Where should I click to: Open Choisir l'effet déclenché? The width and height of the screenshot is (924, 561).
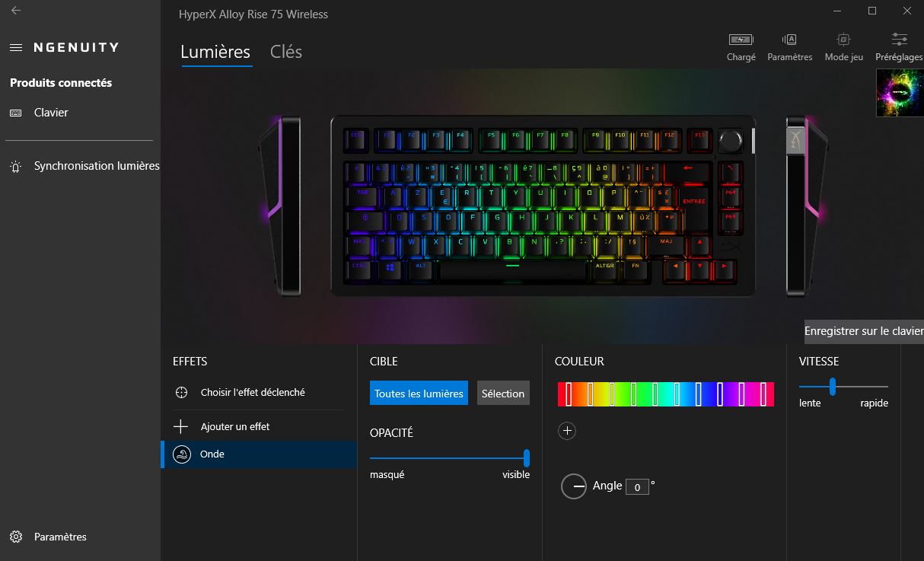click(x=253, y=392)
